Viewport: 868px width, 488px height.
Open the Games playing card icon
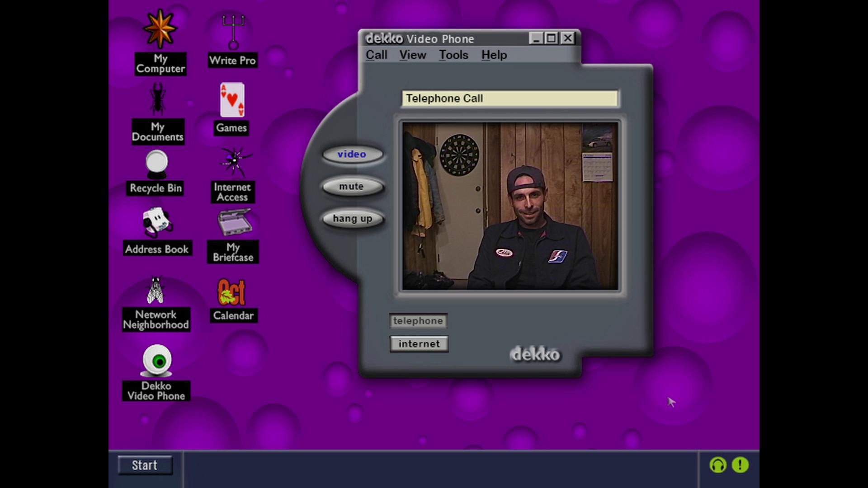(232, 100)
